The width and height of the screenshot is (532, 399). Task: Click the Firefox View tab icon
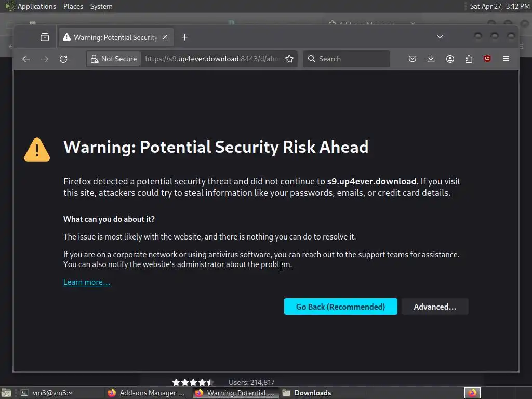tap(45, 37)
